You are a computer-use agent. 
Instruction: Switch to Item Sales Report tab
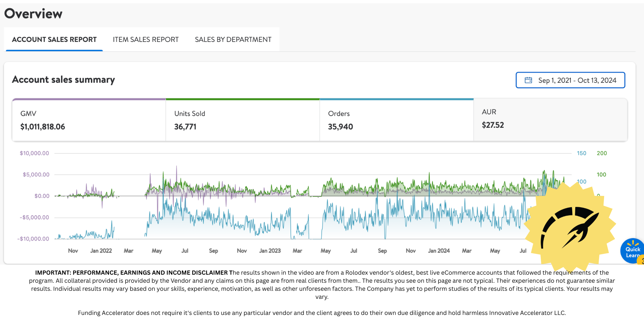[146, 40]
